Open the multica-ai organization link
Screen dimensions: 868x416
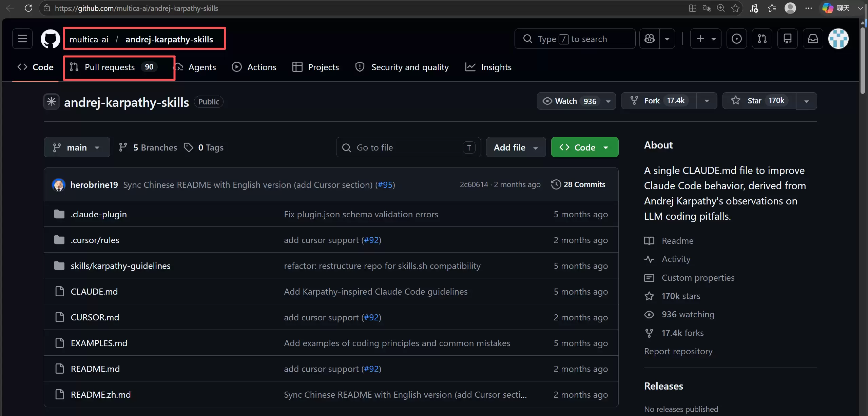[x=89, y=39]
